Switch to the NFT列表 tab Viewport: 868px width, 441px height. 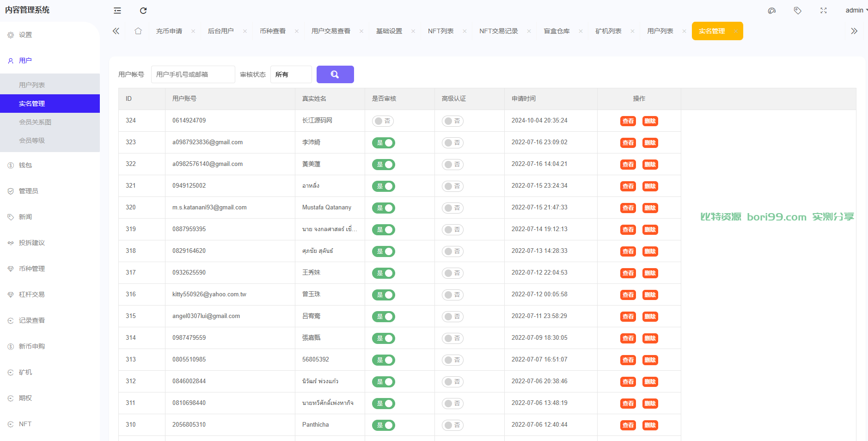pyautogui.click(x=440, y=31)
